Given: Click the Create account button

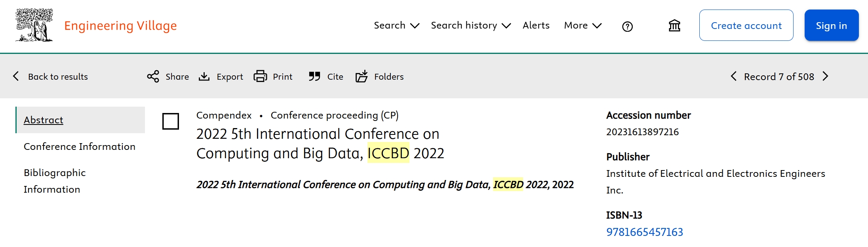Looking at the screenshot, I should point(746,25).
